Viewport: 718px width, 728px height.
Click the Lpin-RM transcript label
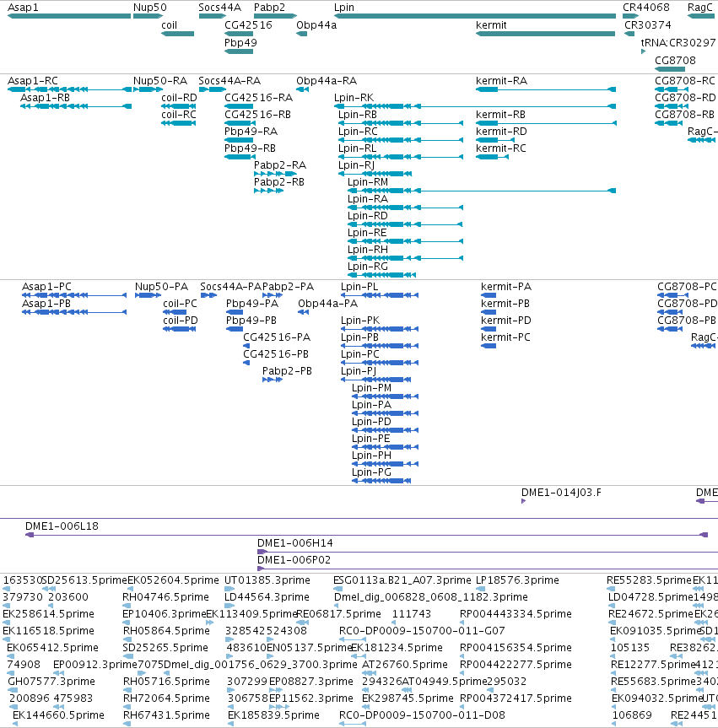pos(368,182)
